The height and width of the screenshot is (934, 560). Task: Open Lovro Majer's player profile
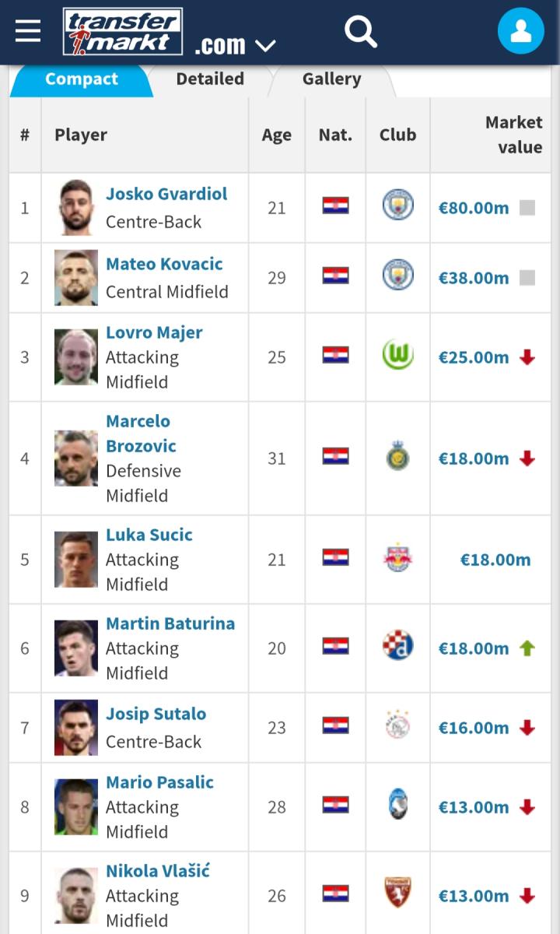click(x=154, y=333)
